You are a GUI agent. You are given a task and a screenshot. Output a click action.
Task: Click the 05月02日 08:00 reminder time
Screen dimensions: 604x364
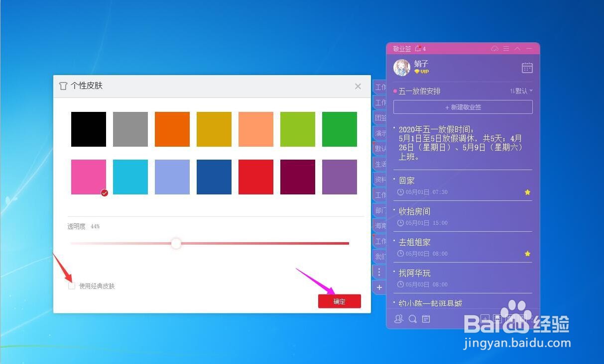coord(427,254)
